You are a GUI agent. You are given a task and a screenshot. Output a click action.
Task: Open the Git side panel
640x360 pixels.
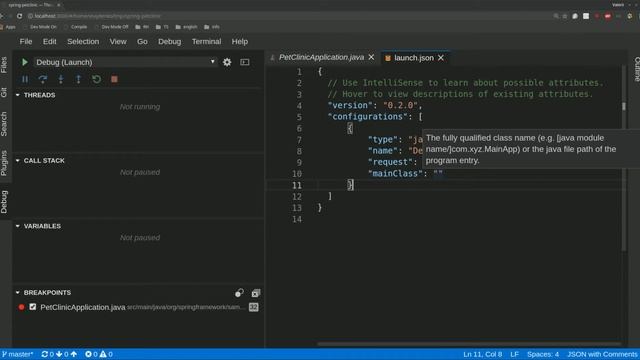(x=4, y=92)
